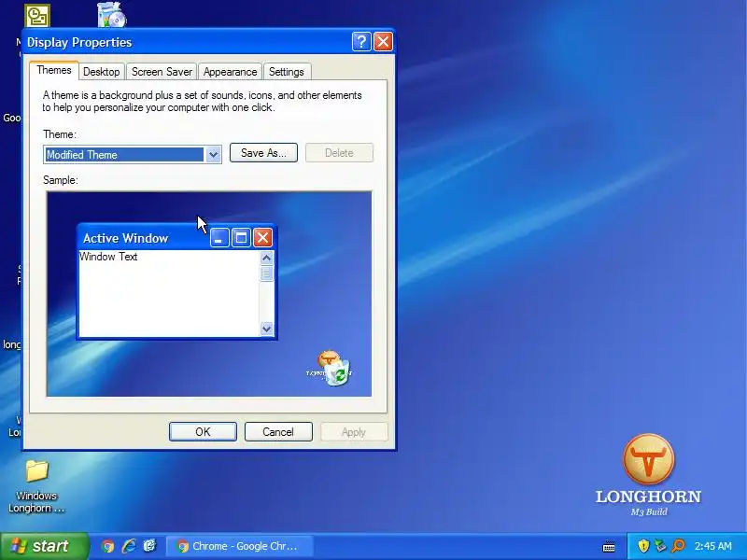This screenshot has width=747, height=560.
Task: Open the on-screen keyboard taskbar icon
Action: 609,546
